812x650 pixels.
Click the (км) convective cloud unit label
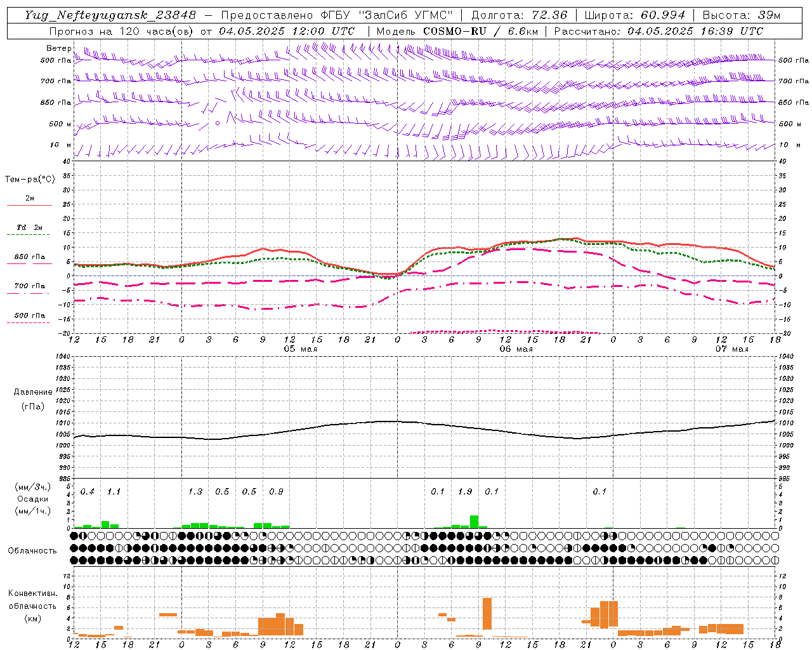tap(33, 618)
